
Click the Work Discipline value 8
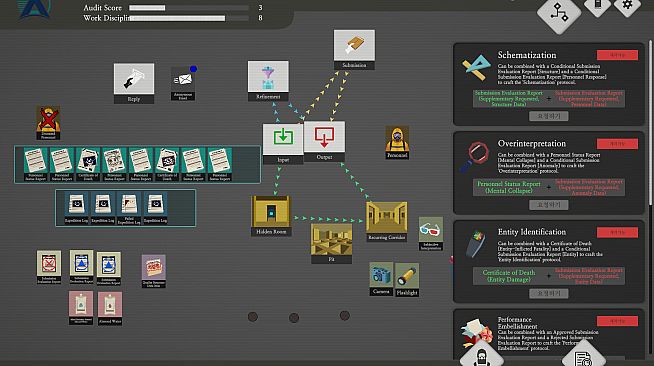(260, 18)
